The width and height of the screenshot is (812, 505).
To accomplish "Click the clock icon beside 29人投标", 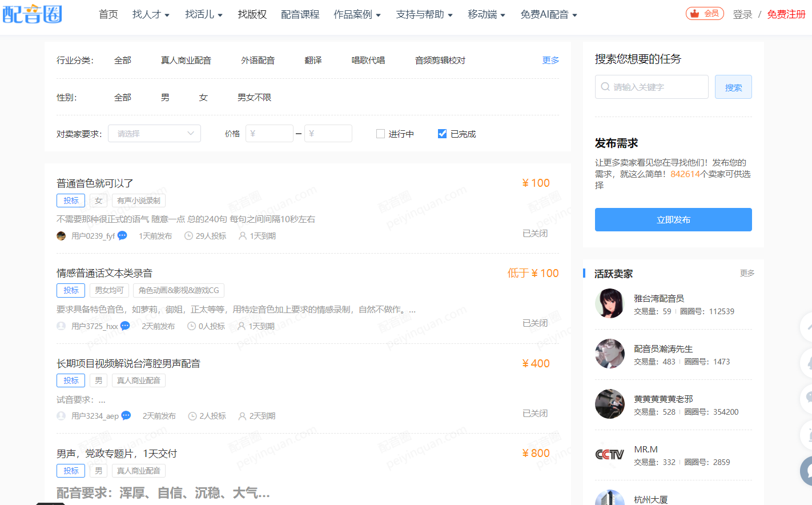I will 188,235.
